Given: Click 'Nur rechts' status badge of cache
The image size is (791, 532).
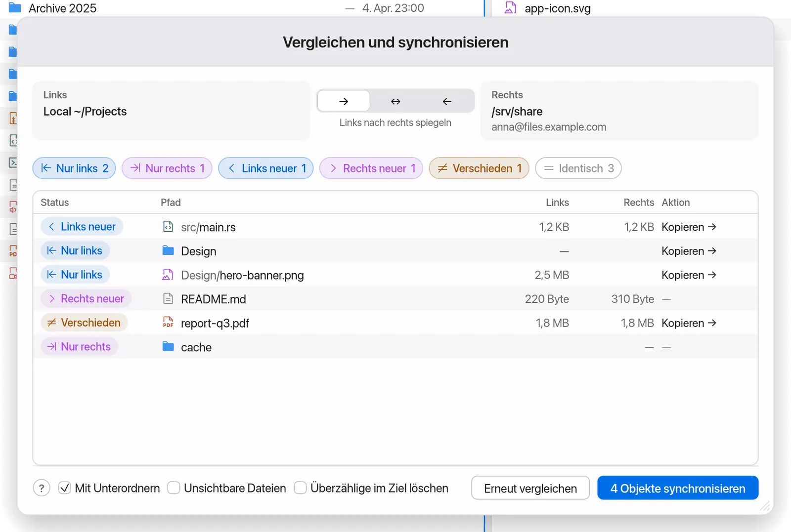Looking at the screenshot, I should (80, 347).
